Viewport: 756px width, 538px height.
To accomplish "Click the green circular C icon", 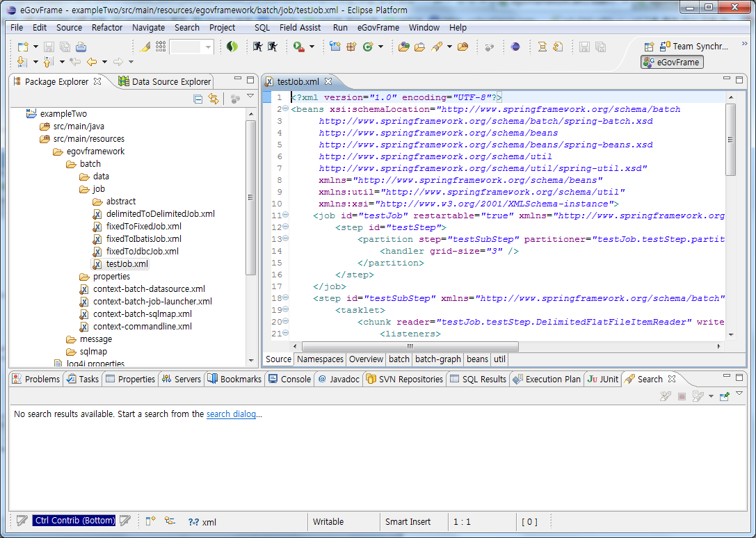I will 369,47.
